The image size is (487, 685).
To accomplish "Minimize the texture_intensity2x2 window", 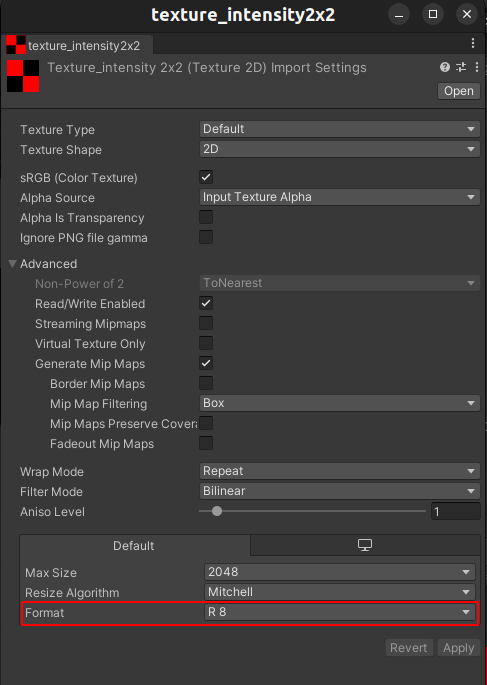I will (x=399, y=14).
